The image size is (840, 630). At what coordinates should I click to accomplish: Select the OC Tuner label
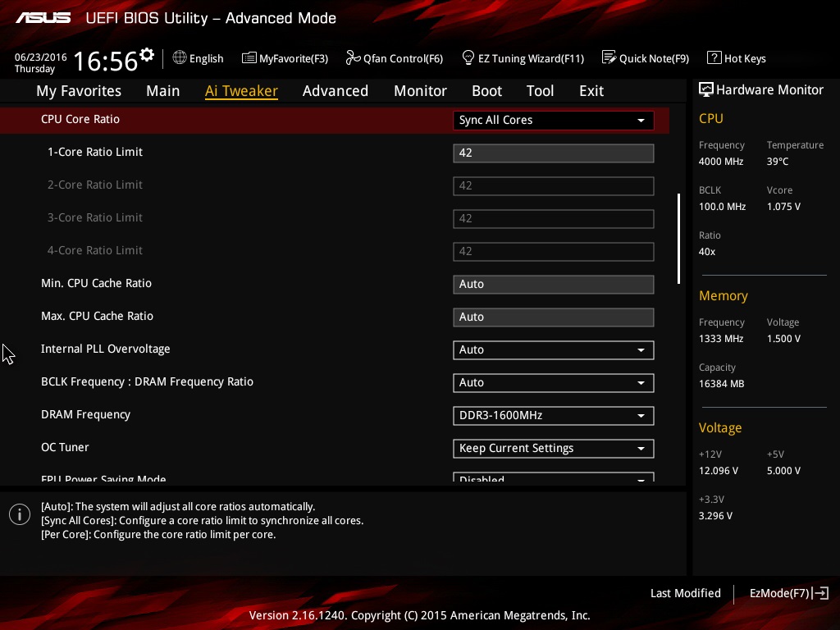(x=65, y=447)
